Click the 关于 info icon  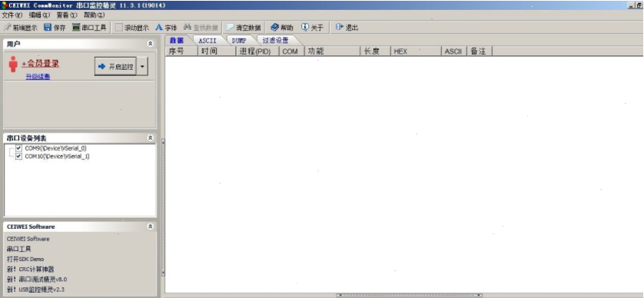click(305, 28)
